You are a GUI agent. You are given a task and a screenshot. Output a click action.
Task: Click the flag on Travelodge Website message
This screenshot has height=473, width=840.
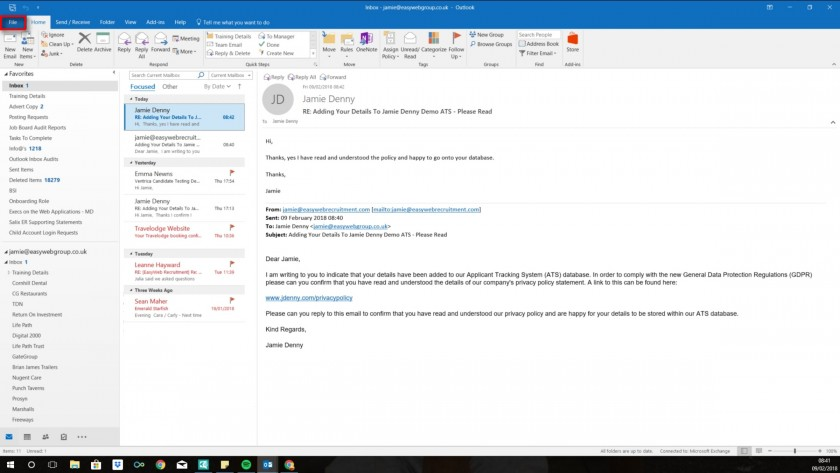point(232,228)
